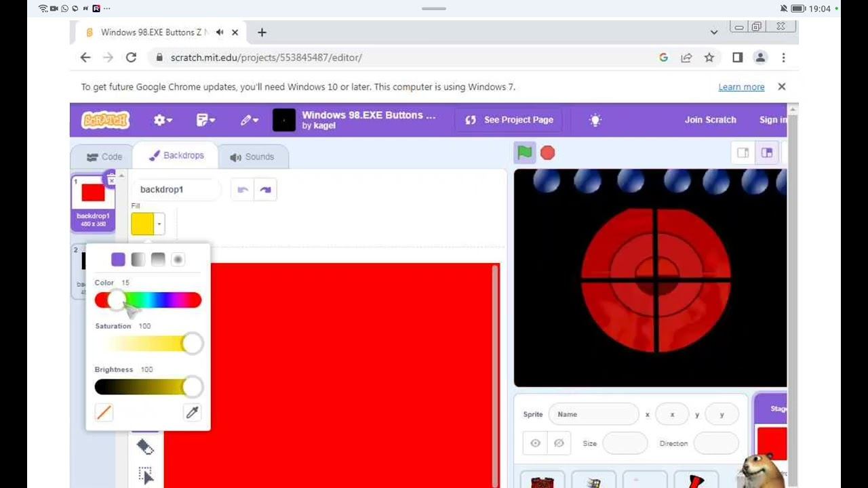
Task: Open the File menu dropdown
Action: 205,120
